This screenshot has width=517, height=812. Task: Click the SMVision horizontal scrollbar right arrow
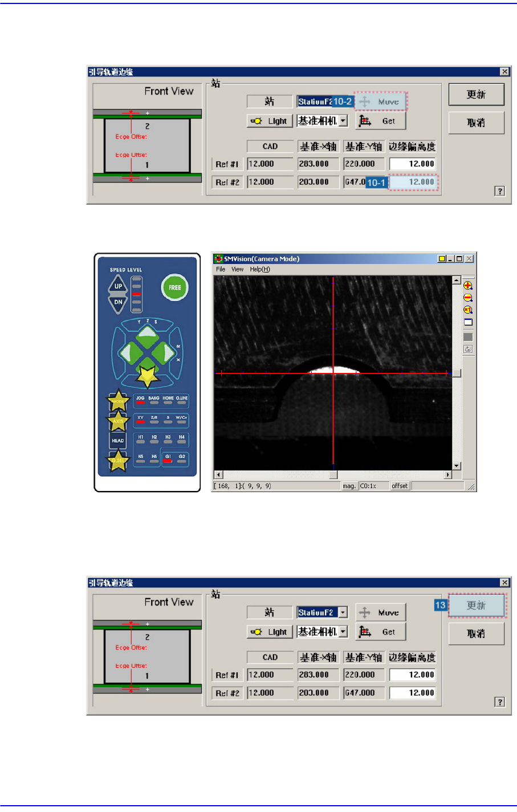448,474
